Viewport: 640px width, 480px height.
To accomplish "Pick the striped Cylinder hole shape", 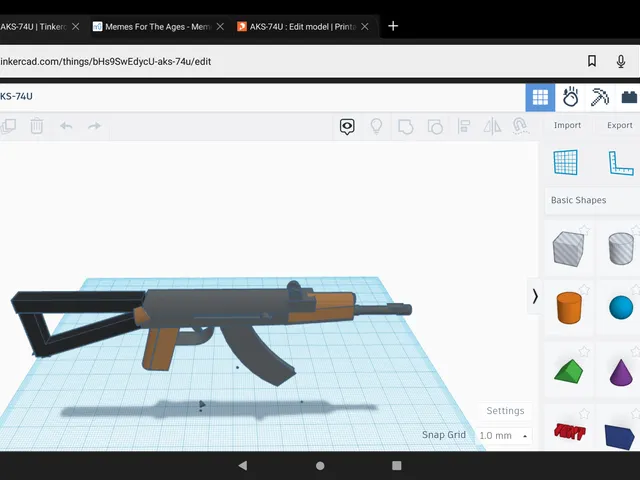I will (621, 249).
